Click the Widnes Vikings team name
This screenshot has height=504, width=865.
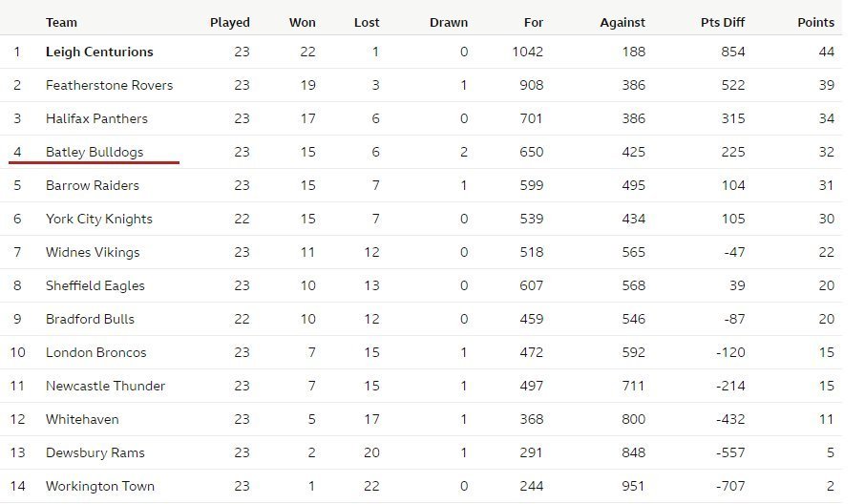93,253
